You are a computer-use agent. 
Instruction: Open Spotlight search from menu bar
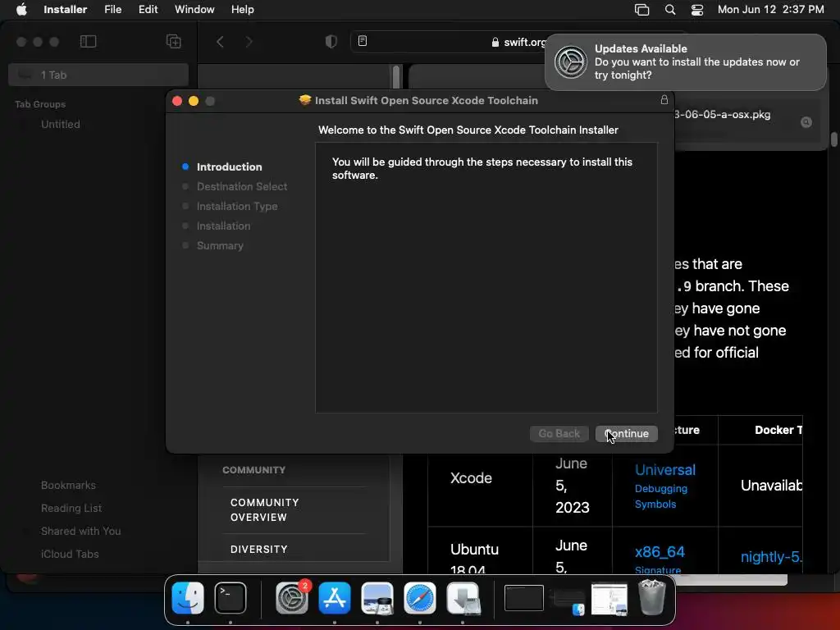tap(669, 10)
